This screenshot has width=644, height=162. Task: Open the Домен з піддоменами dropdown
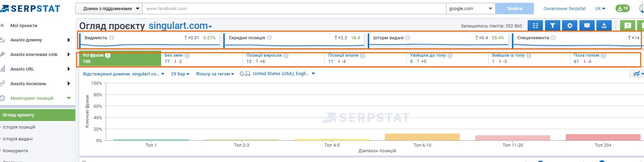109,9
